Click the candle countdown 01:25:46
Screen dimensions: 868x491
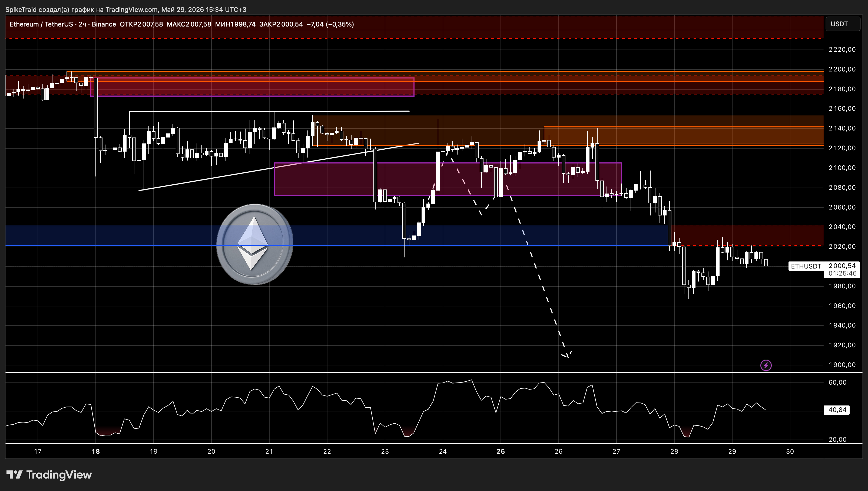pos(842,273)
